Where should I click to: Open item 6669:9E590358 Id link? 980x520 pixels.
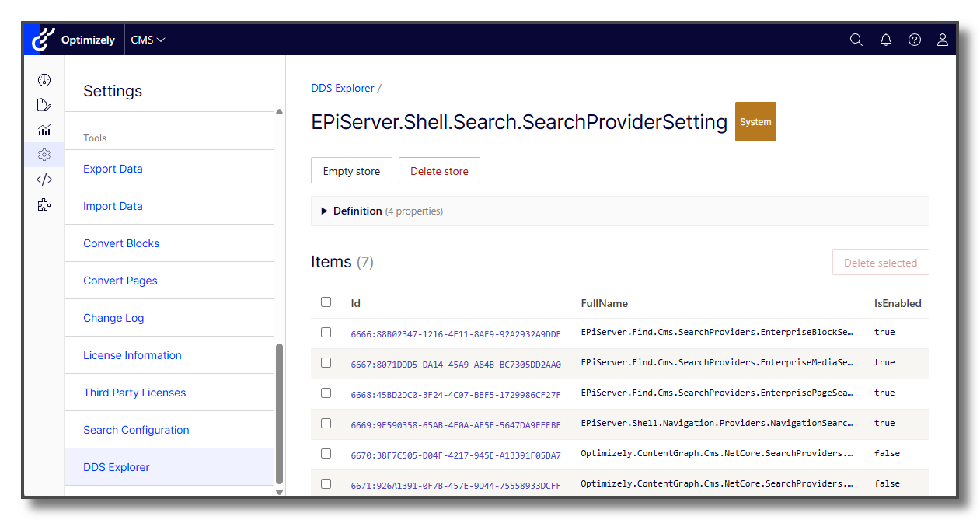(x=455, y=424)
